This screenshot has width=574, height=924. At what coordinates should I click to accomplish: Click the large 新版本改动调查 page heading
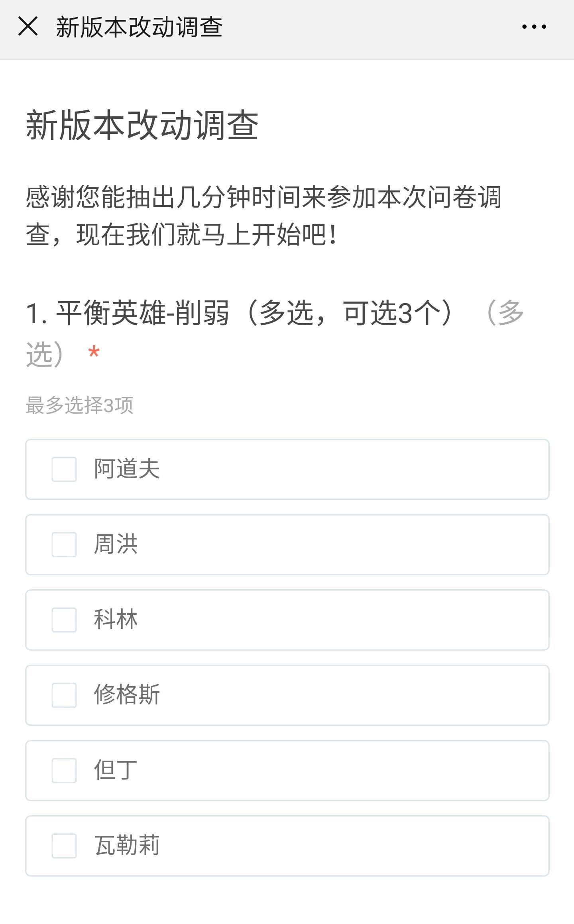click(142, 126)
